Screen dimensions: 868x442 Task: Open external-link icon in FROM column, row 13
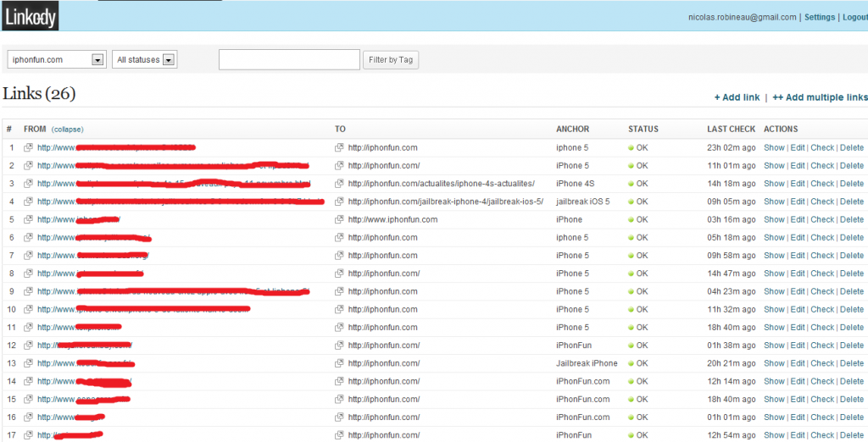[x=28, y=363]
